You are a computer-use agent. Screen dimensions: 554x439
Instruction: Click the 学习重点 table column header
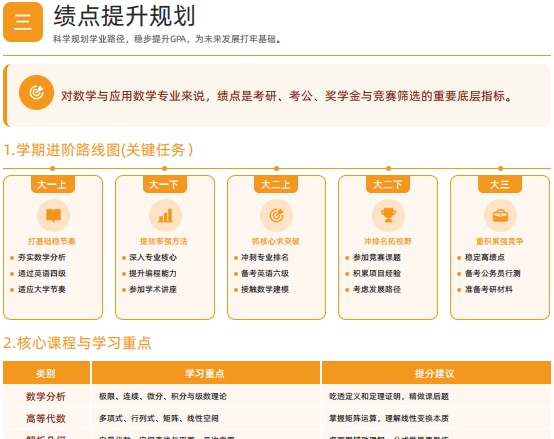point(206,373)
